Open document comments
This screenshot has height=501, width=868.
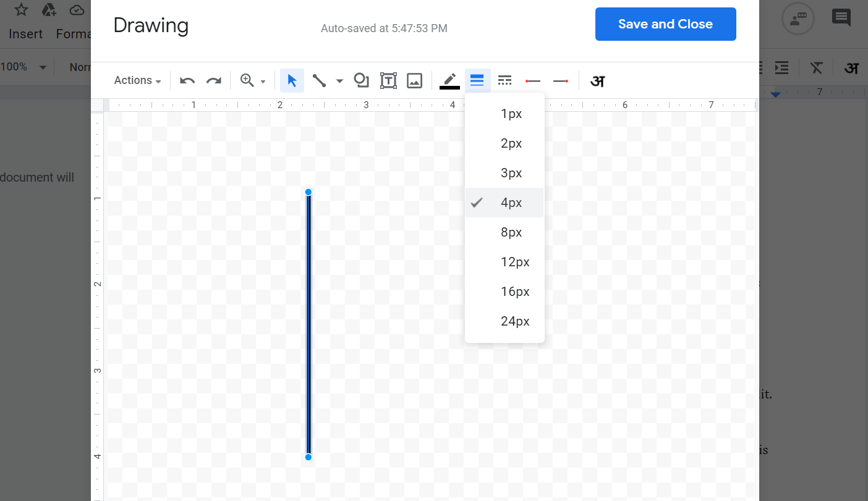click(841, 18)
